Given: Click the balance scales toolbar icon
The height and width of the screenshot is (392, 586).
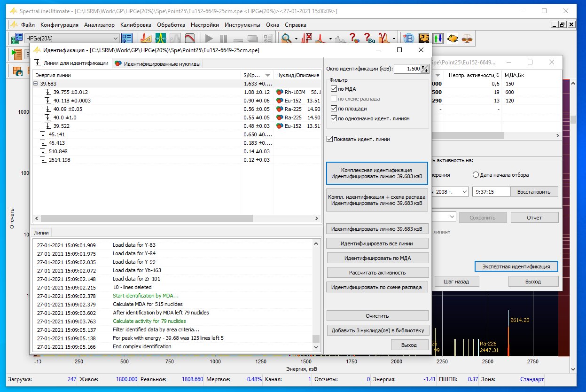Looking at the screenshot, I should point(467,39).
